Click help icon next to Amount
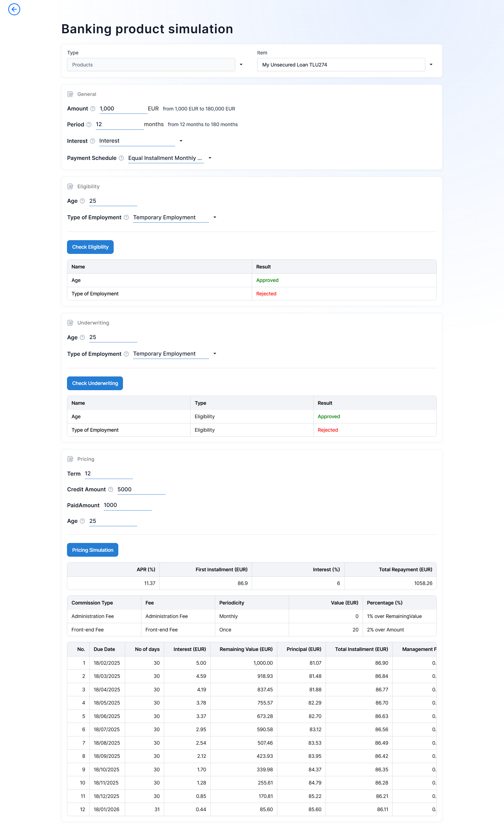Viewport: 504px width, 829px height. tap(93, 109)
